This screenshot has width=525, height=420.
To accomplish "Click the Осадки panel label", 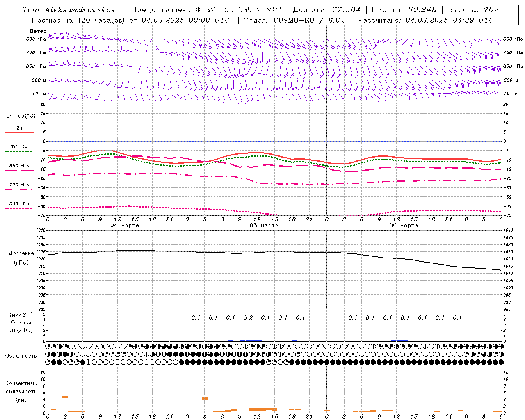I will click(x=21, y=322).
